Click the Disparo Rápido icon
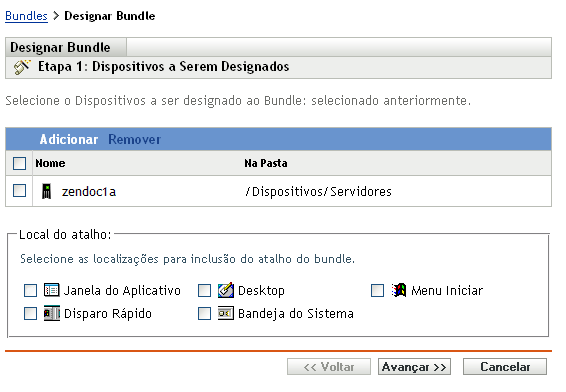The width and height of the screenshot is (566, 392). click(52, 313)
